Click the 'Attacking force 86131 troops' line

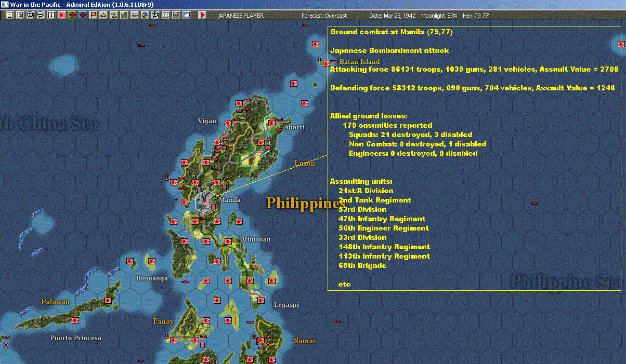point(474,69)
